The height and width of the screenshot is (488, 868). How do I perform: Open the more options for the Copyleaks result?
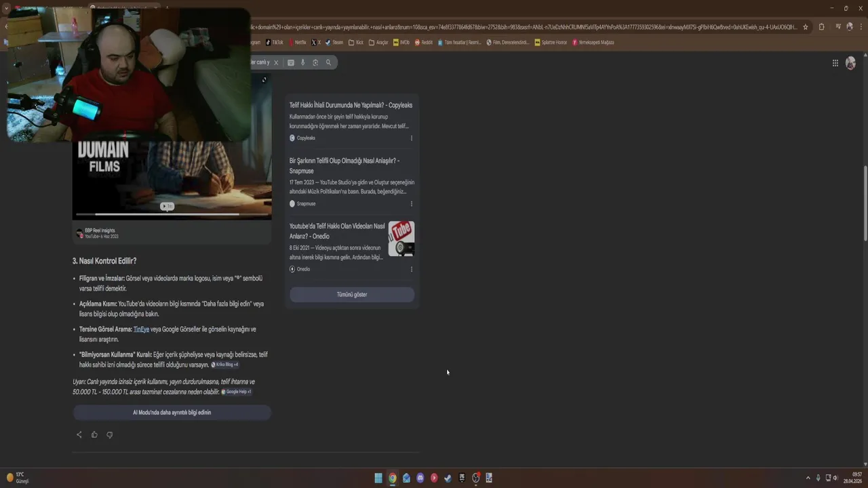(x=411, y=138)
